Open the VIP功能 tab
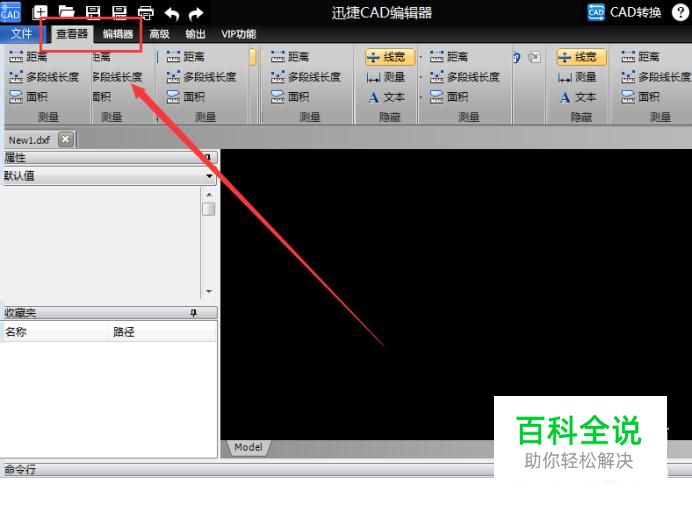The height and width of the screenshot is (505, 692). coord(238,34)
